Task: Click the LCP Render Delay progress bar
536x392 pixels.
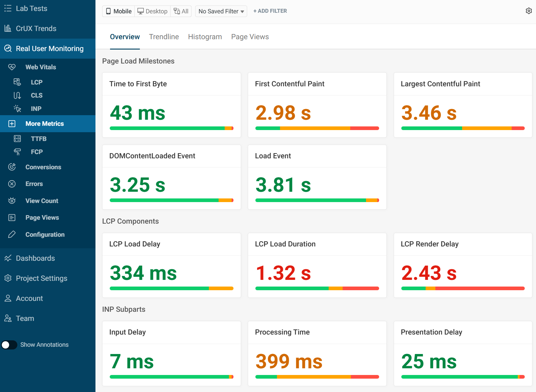Action: click(462, 288)
